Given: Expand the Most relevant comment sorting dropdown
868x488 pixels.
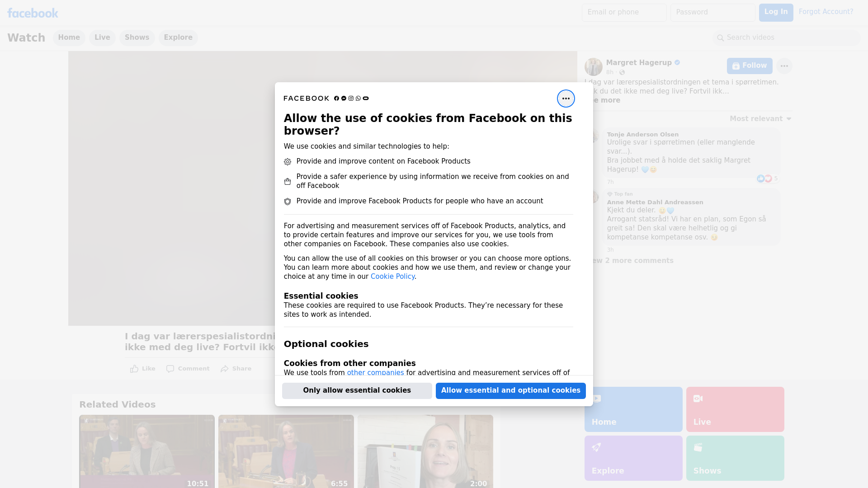Looking at the screenshot, I should [x=760, y=119].
